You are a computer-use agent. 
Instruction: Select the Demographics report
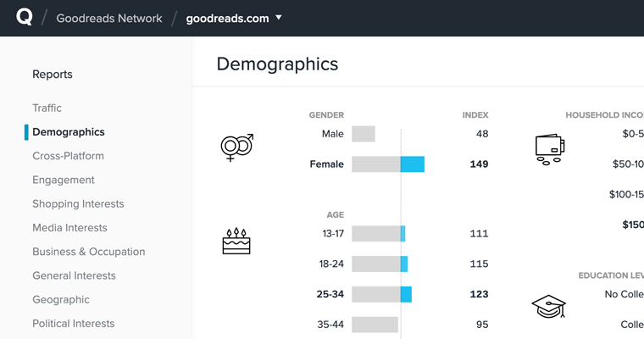coord(68,132)
